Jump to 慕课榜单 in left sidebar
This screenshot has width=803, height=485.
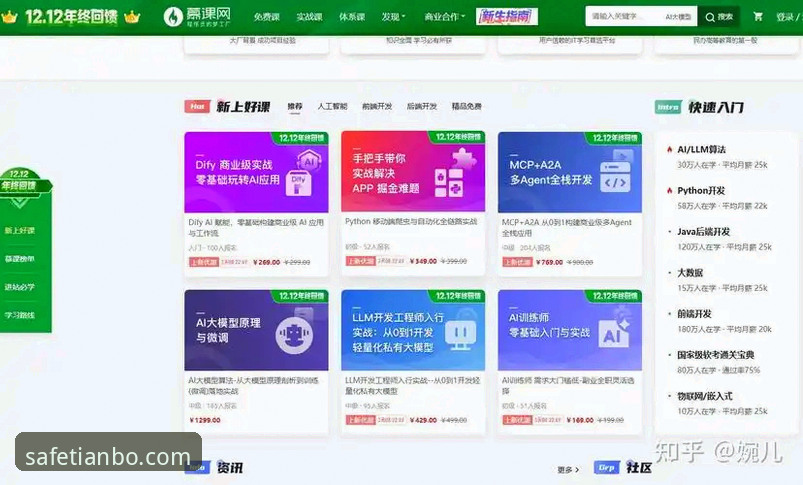tap(19, 259)
